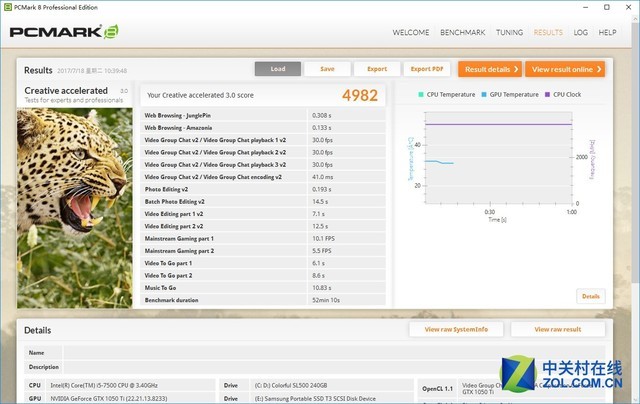Click the chart Details button
The width and height of the screenshot is (640, 404).
591,296
